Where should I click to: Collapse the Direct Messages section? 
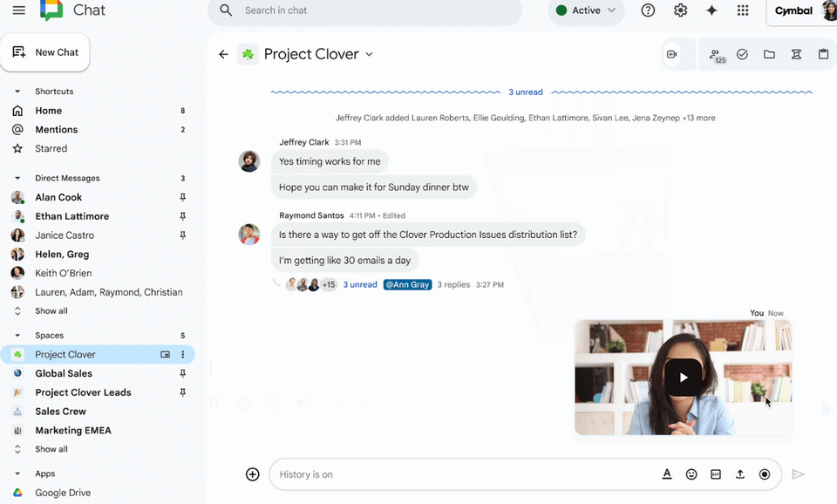click(x=17, y=178)
